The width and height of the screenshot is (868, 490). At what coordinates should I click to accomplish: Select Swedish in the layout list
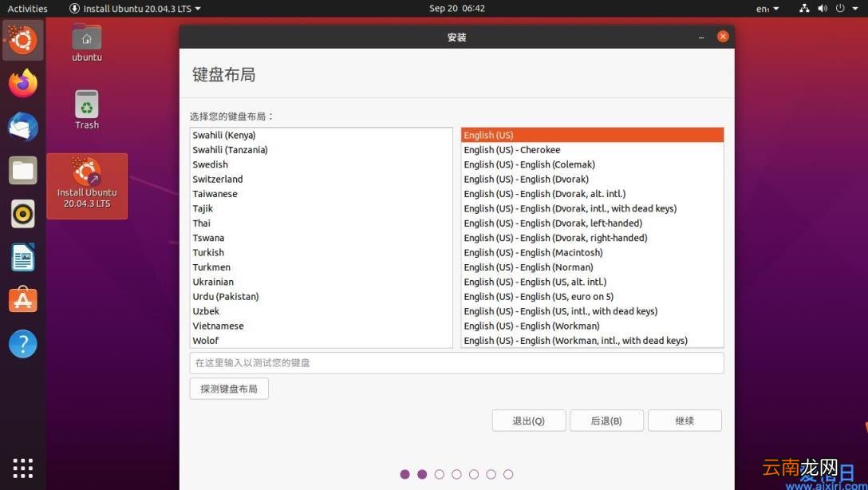tap(321, 164)
